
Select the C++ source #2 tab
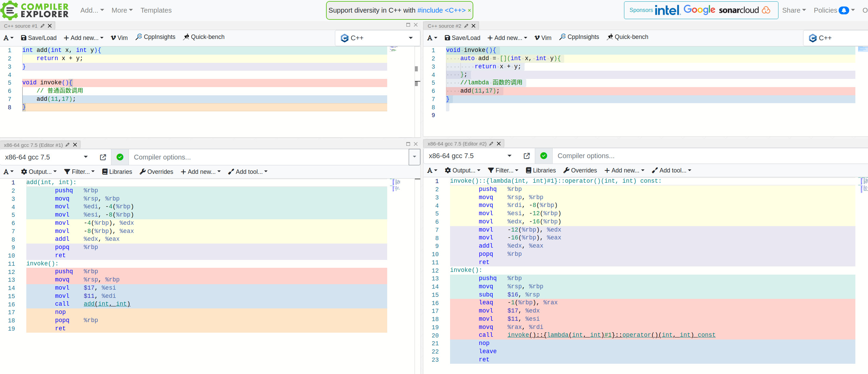(x=444, y=26)
